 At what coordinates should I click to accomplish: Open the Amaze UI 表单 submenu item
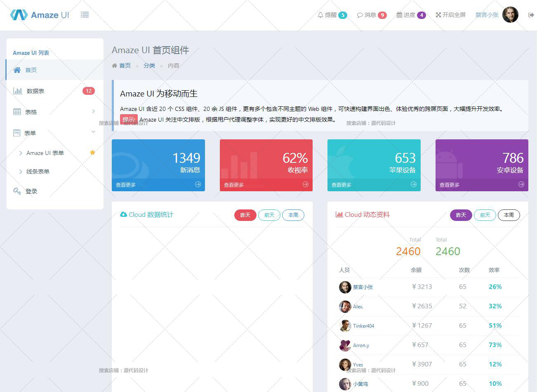point(45,153)
